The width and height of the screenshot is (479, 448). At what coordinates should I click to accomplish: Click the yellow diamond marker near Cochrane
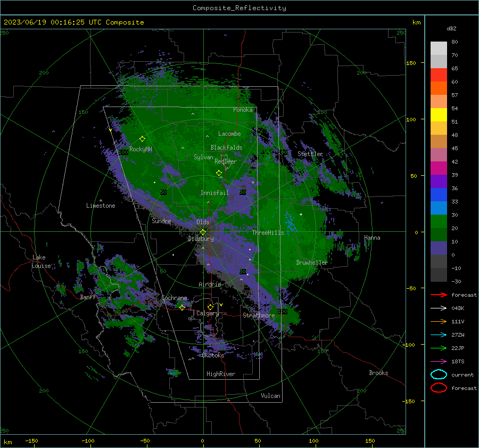click(x=182, y=307)
